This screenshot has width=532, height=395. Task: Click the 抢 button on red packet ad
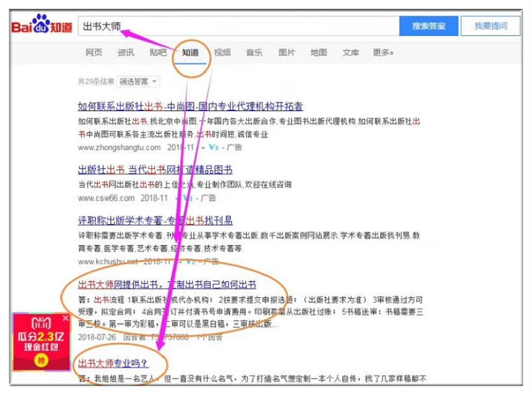coord(41,359)
